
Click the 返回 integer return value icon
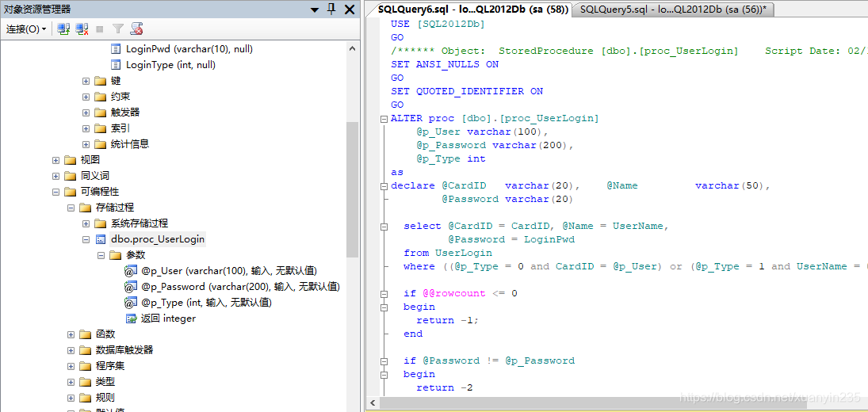point(132,319)
